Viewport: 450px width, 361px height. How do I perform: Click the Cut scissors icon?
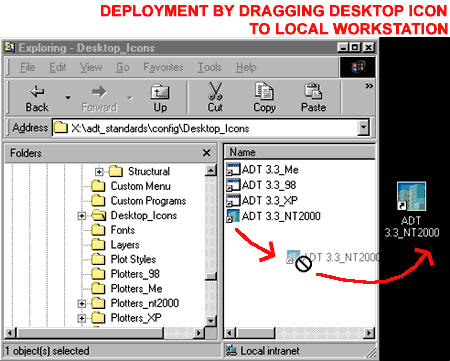click(215, 92)
